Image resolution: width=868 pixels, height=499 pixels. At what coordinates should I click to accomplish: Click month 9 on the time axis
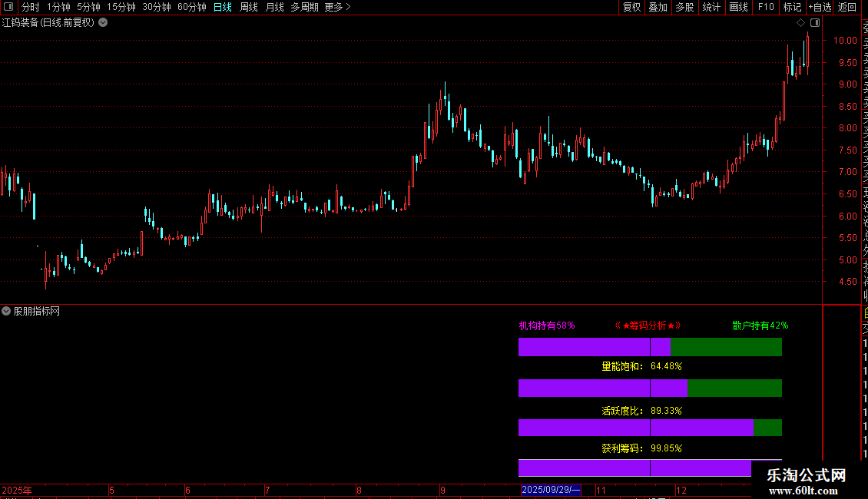[x=442, y=490]
